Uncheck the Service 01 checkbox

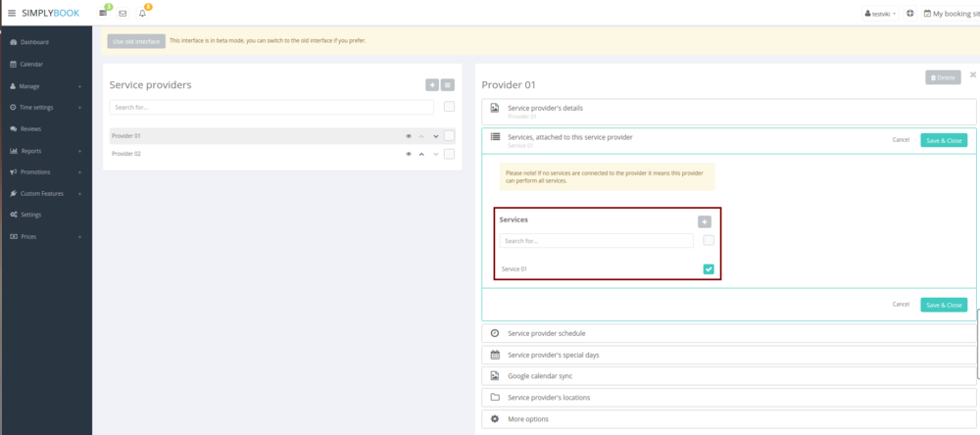(x=709, y=268)
